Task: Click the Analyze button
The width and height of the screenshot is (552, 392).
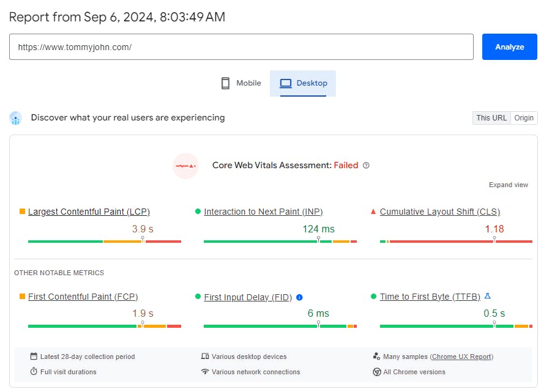Action: click(509, 47)
